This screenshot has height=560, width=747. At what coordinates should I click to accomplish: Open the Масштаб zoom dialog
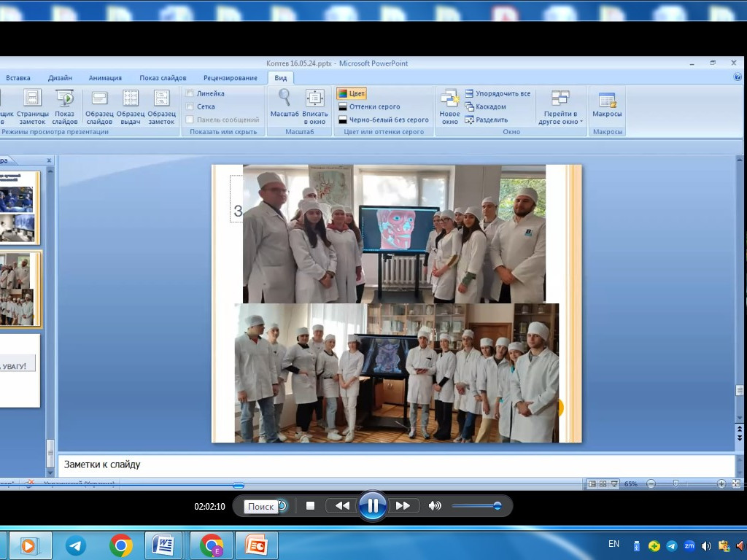(x=285, y=104)
